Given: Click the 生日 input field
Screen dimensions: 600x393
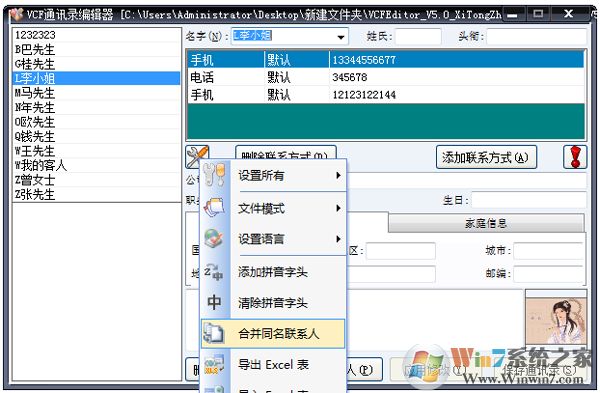Looking at the screenshot, I should tap(529, 200).
